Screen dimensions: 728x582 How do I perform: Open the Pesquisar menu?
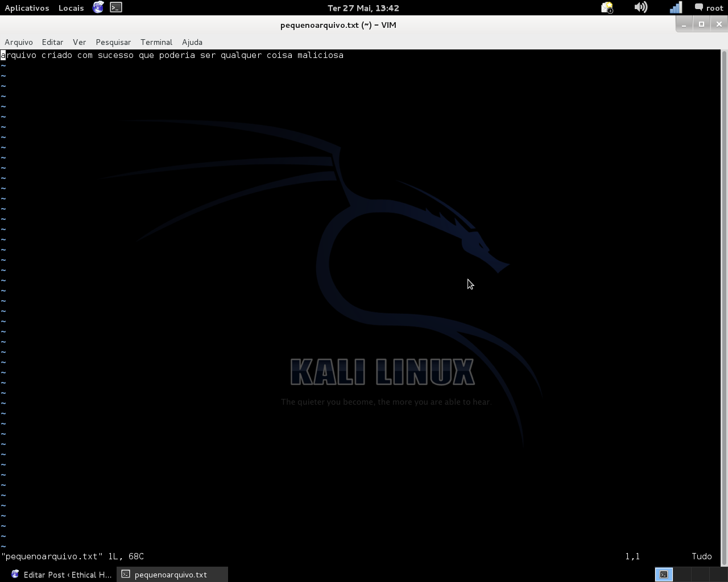[x=113, y=42]
